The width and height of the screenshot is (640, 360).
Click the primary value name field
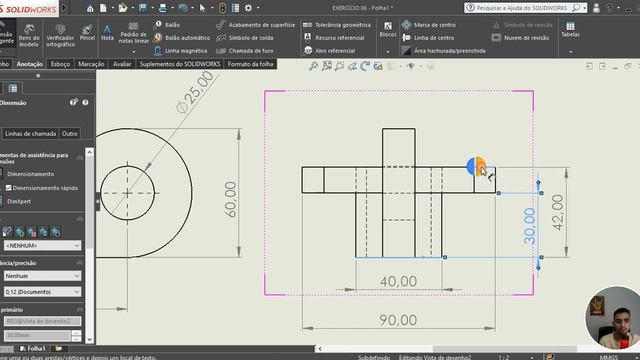pyautogui.click(x=42, y=321)
